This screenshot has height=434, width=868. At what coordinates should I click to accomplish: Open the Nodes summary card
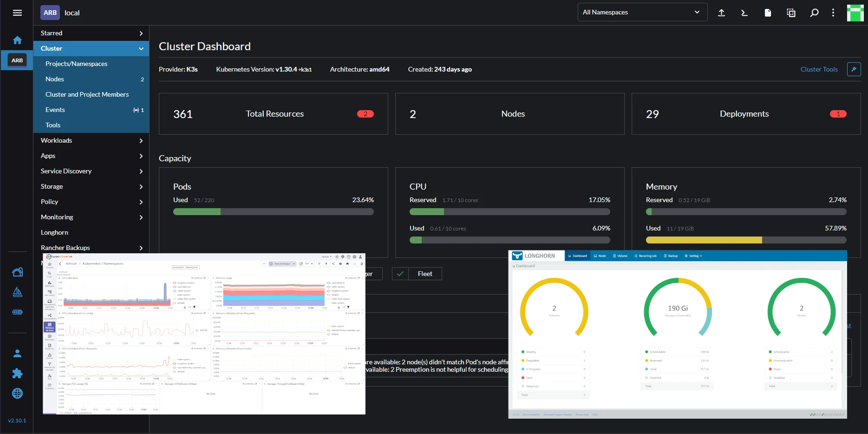tap(509, 114)
